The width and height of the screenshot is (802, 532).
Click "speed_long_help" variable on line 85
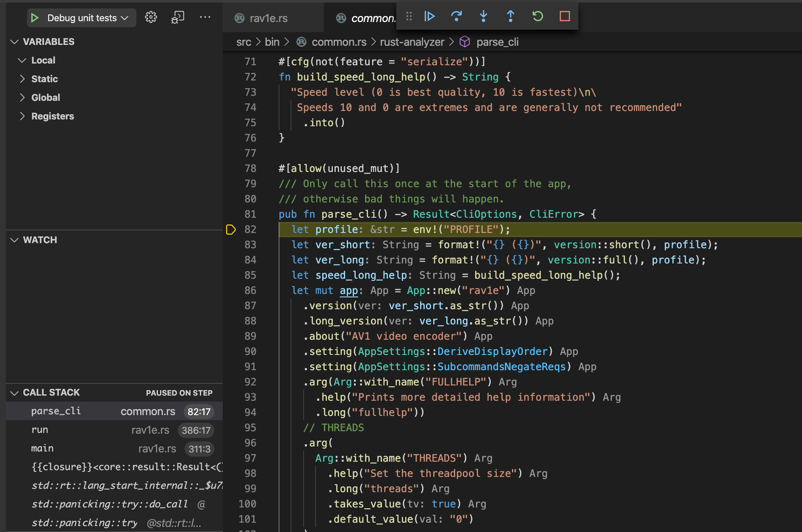(361, 275)
